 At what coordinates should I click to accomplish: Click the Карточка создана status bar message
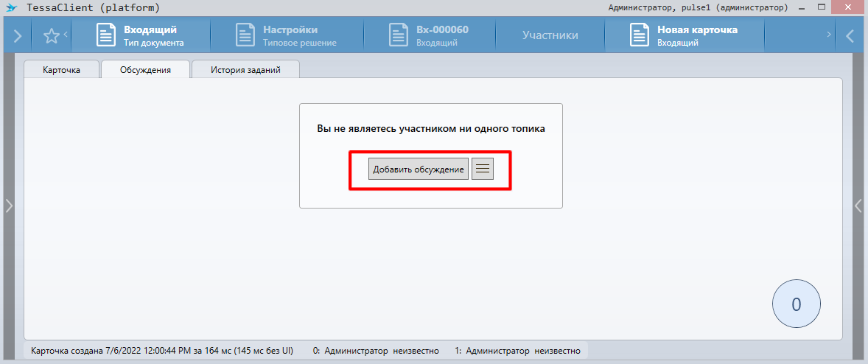(162, 351)
